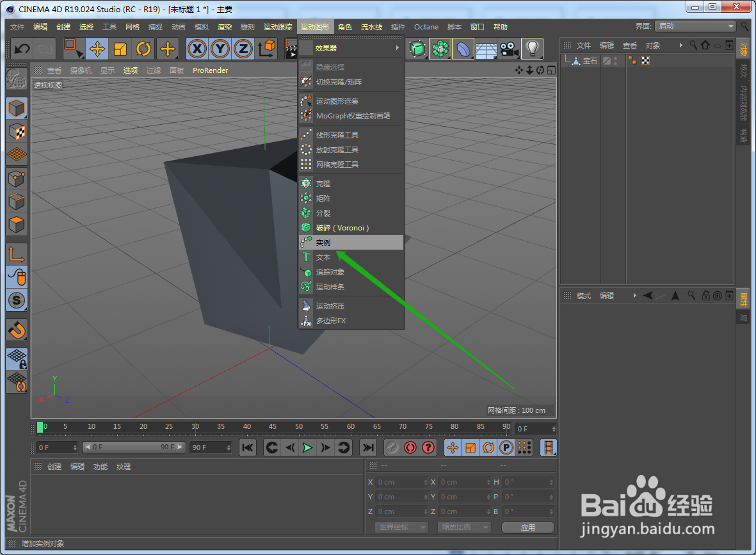The image size is (756, 555).
Task: Click the live selection tool icon
Action: coord(73,49)
